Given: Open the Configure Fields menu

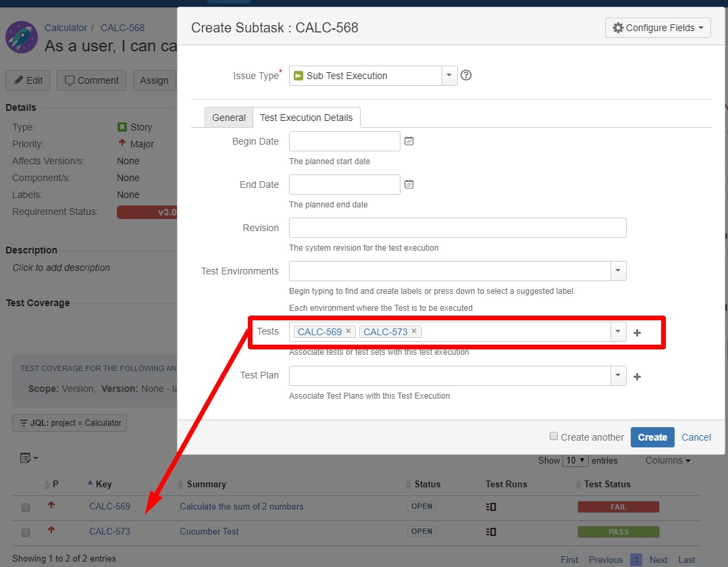Looking at the screenshot, I should [658, 28].
